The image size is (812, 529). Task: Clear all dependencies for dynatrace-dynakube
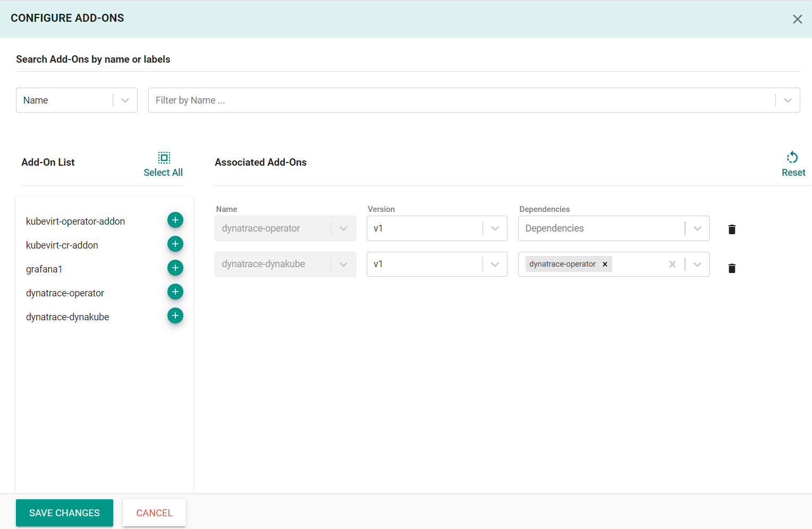[x=672, y=264]
